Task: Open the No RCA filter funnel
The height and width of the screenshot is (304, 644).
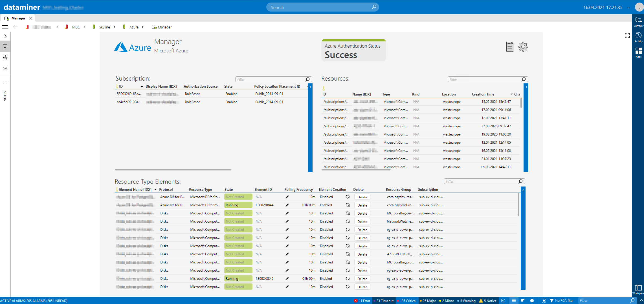Action: [x=552, y=301]
